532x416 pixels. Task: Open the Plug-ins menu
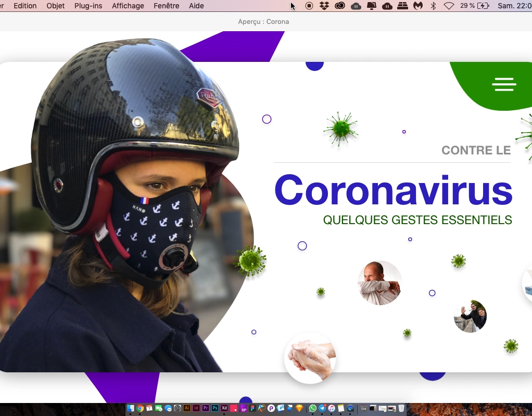tap(88, 6)
